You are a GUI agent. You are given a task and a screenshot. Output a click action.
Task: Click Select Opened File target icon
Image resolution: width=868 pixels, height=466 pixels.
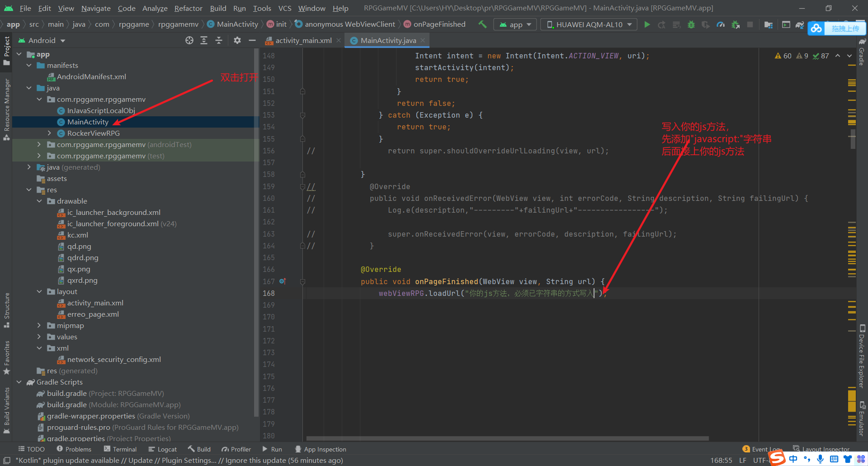tap(189, 40)
